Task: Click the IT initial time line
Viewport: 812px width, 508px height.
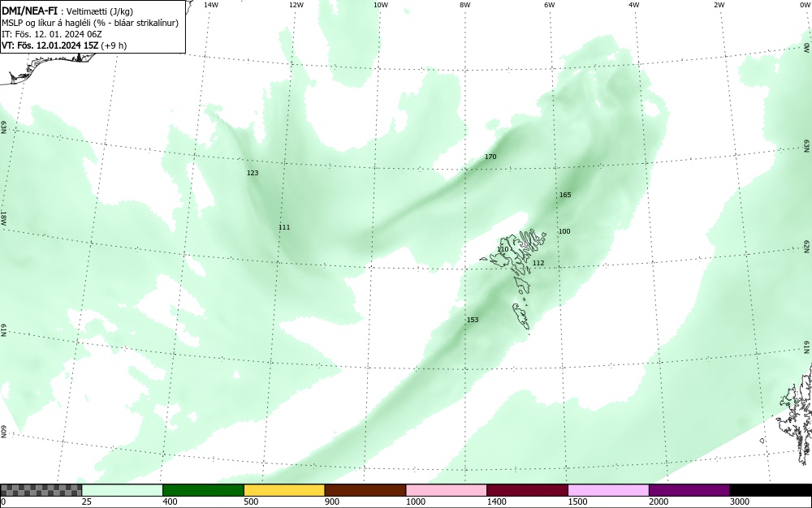Action: pyautogui.click(x=52, y=35)
